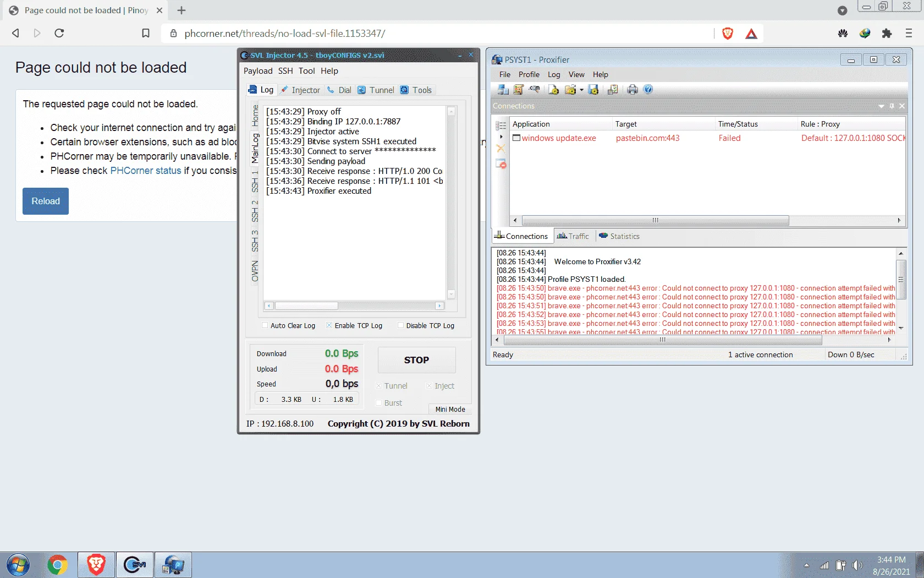Click the orange X icon in Connections side strip
924x578 pixels.
pyautogui.click(x=501, y=148)
